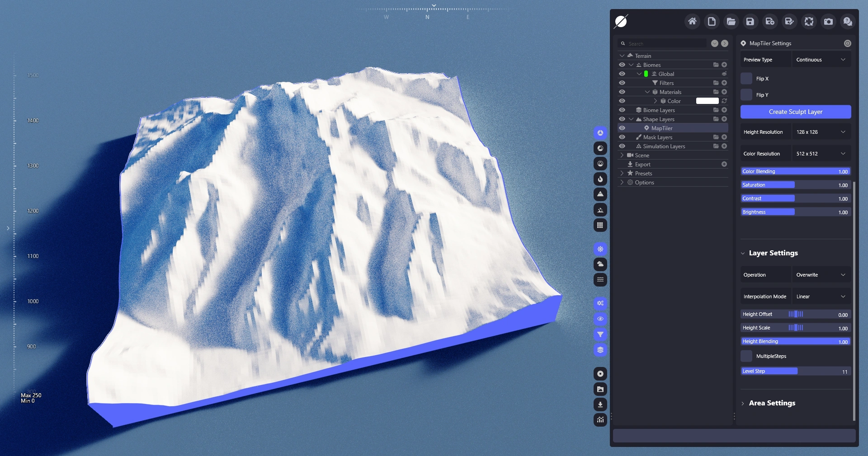Click the save floppy disk icon
This screenshot has height=456, width=868.
pyautogui.click(x=750, y=21)
